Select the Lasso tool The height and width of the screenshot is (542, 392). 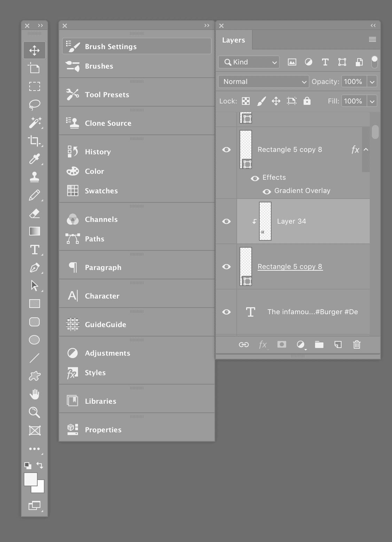(x=34, y=104)
